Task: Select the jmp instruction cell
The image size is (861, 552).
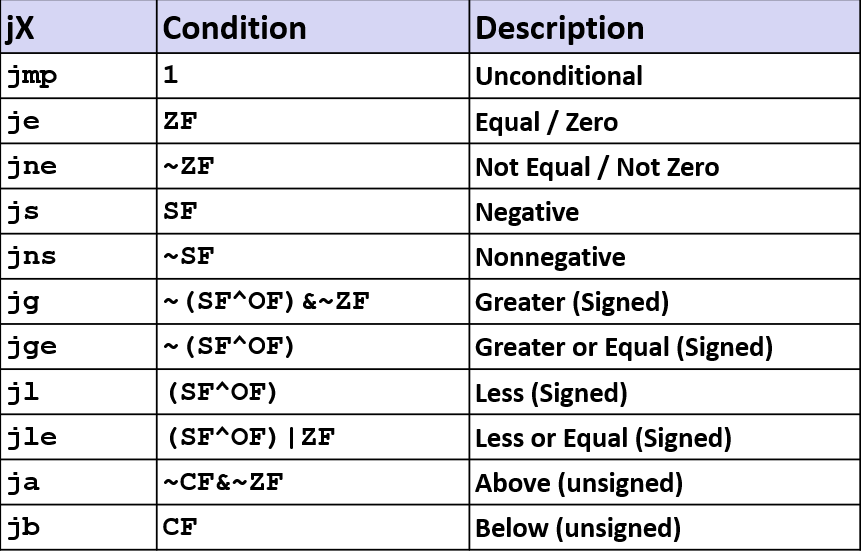Action: 32,76
